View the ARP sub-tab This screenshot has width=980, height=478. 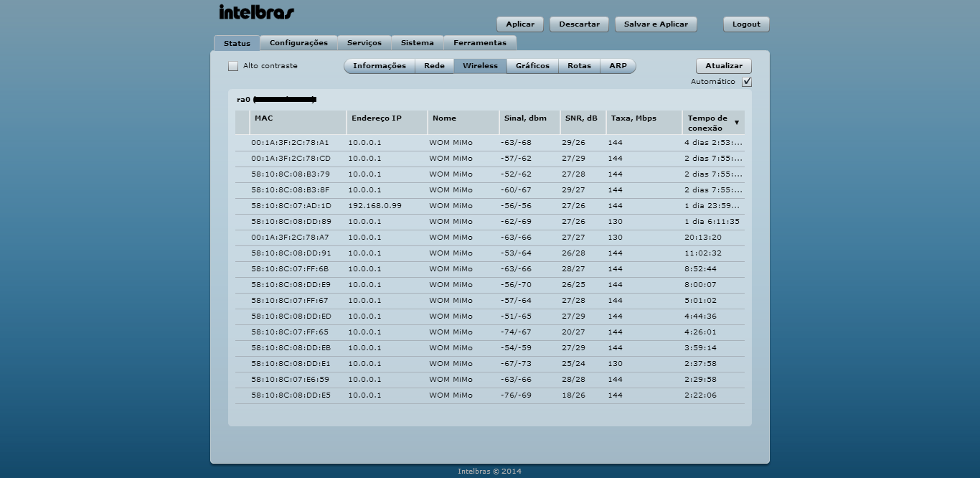tap(618, 66)
